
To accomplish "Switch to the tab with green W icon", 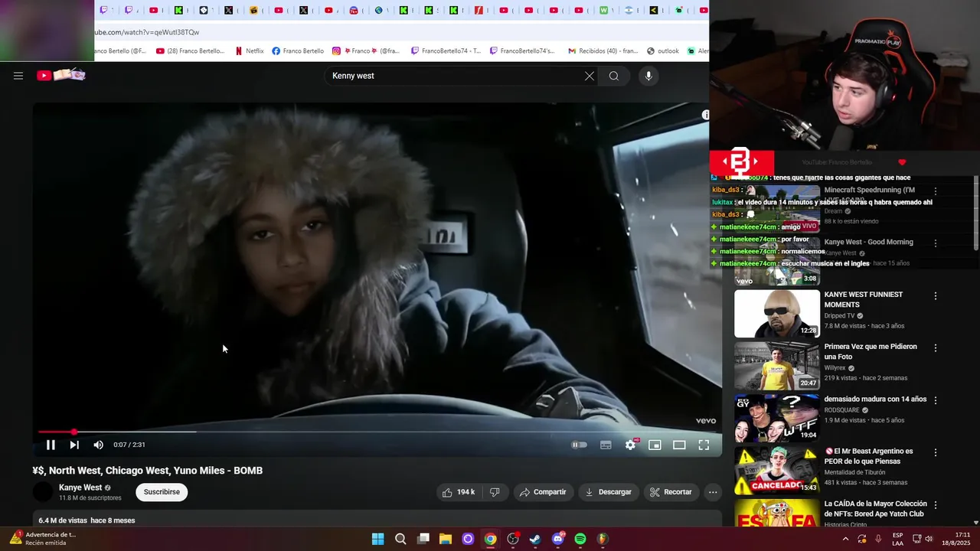I will point(604,10).
